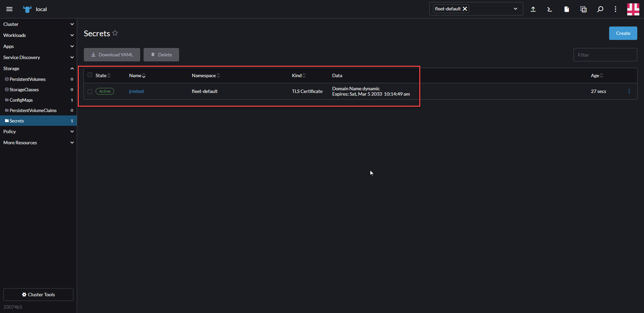Open the header overflow three-dot menu
644x313 pixels.
(615, 9)
